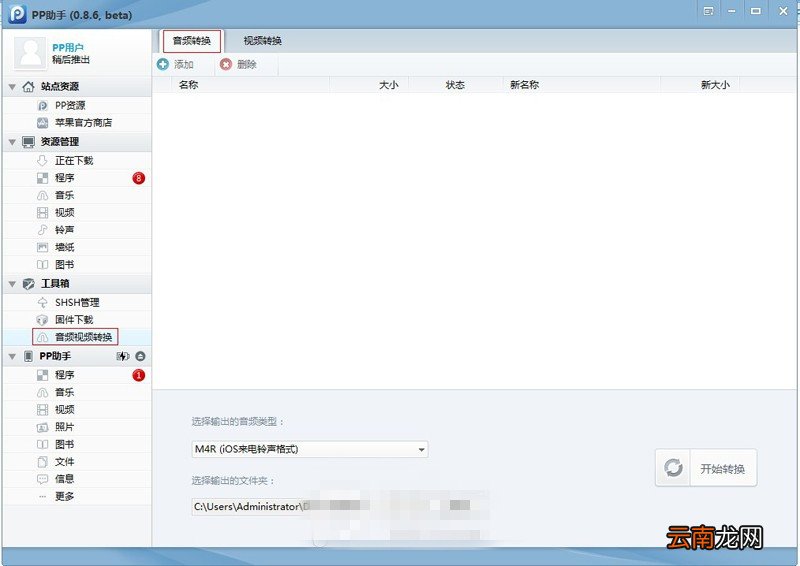Image resolution: width=800 pixels, height=566 pixels.
Task: Click the headphone icon for 音乐 under 资源管理
Action: click(43, 195)
